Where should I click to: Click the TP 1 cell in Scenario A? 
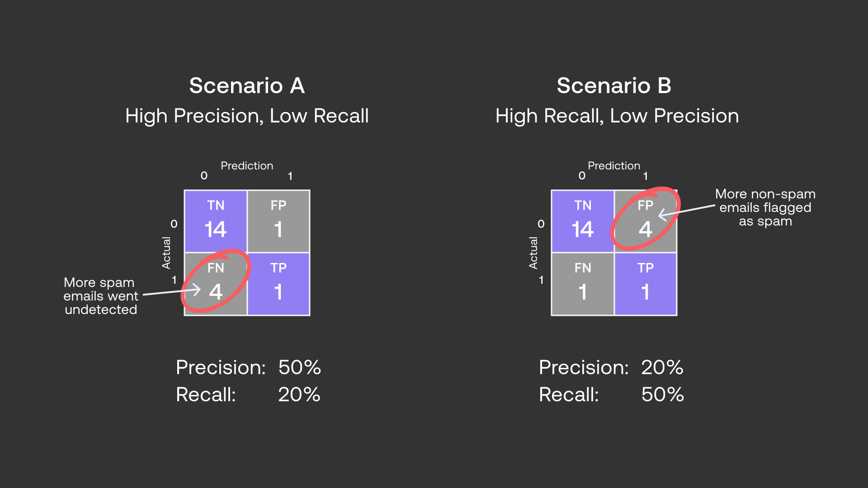tap(278, 284)
